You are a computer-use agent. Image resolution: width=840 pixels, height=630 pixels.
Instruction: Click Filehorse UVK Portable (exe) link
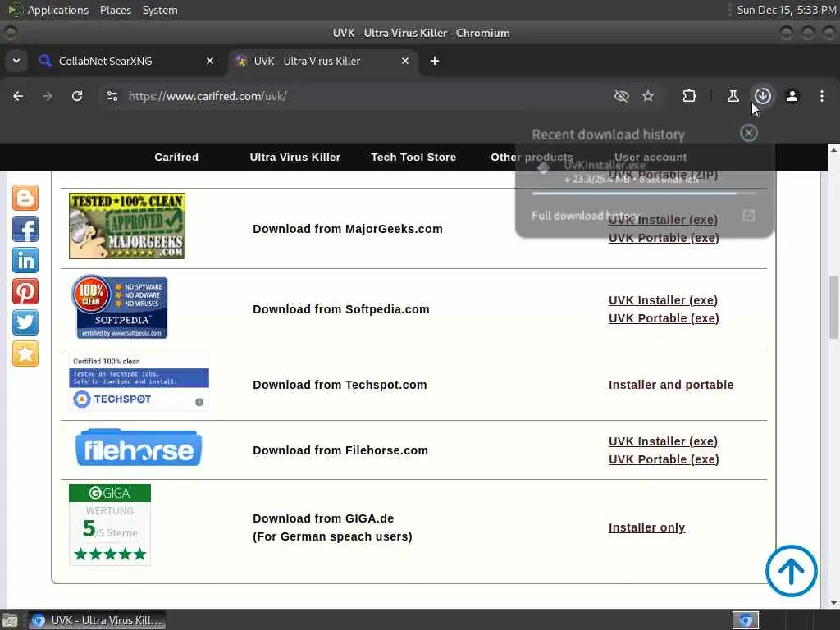pyautogui.click(x=664, y=459)
